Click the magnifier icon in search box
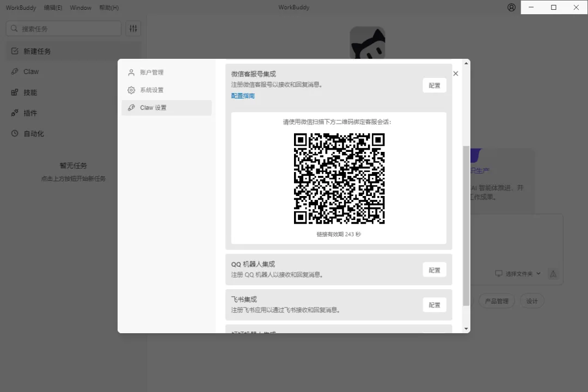Image resolution: width=588 pixels, height=392 pixels. tap(14, 28)
